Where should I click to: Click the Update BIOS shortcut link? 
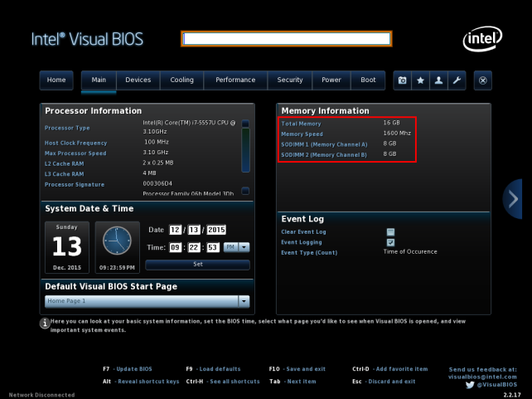pos(134,369)
